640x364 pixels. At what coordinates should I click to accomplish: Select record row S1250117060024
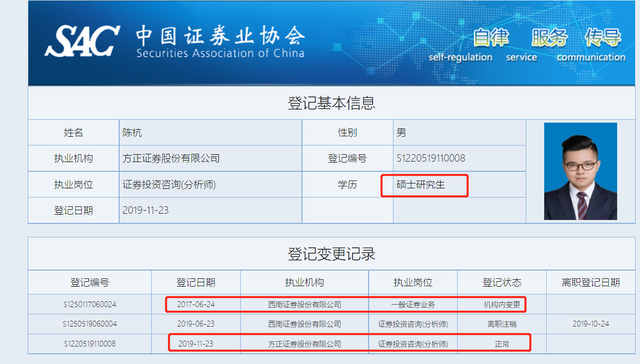tap(331, 304)
